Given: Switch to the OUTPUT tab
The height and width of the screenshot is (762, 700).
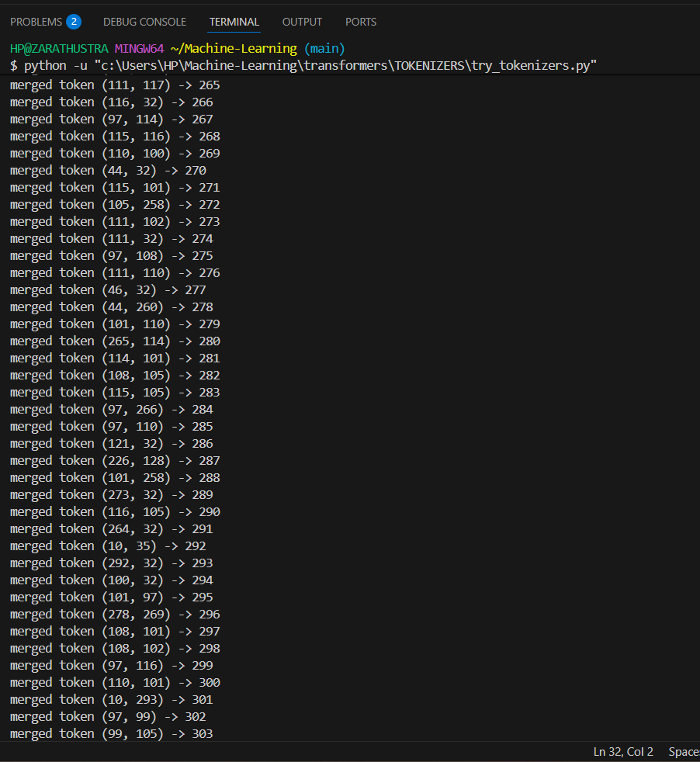Looking at the screenshot, I should pyautogui.click(x=302, y=22).
